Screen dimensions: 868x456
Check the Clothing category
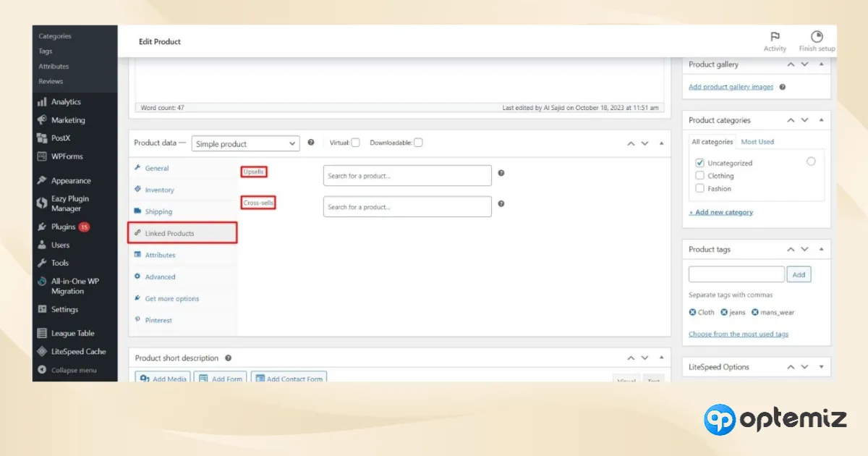click(x=699, y=176)
